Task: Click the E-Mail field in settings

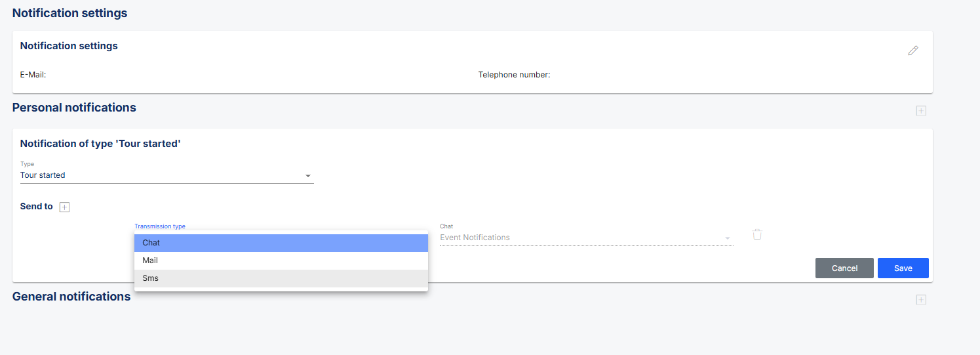Action: (33, 75)
